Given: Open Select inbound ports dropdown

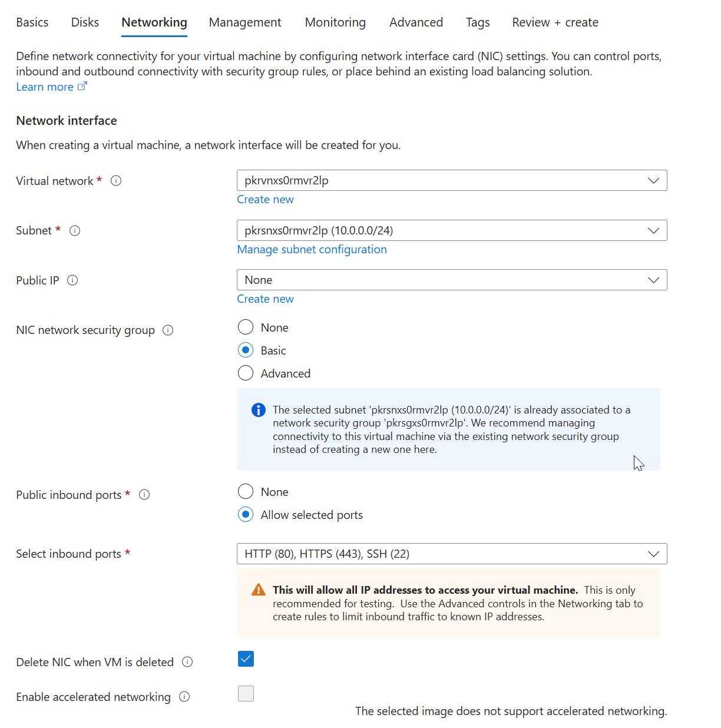Looking at the screenshot, I should point(451,554).
